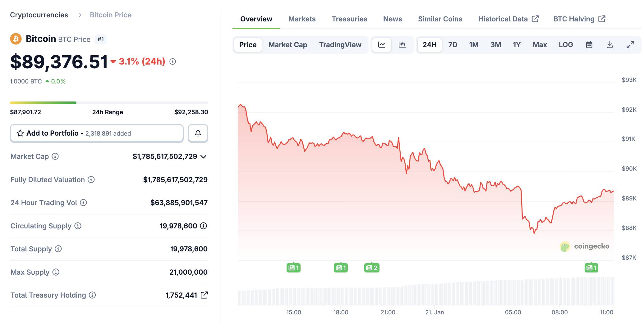Viewport: 644px width, 324px height.
Task: Enable the TradingView chart mode
Action: (340, 44)
